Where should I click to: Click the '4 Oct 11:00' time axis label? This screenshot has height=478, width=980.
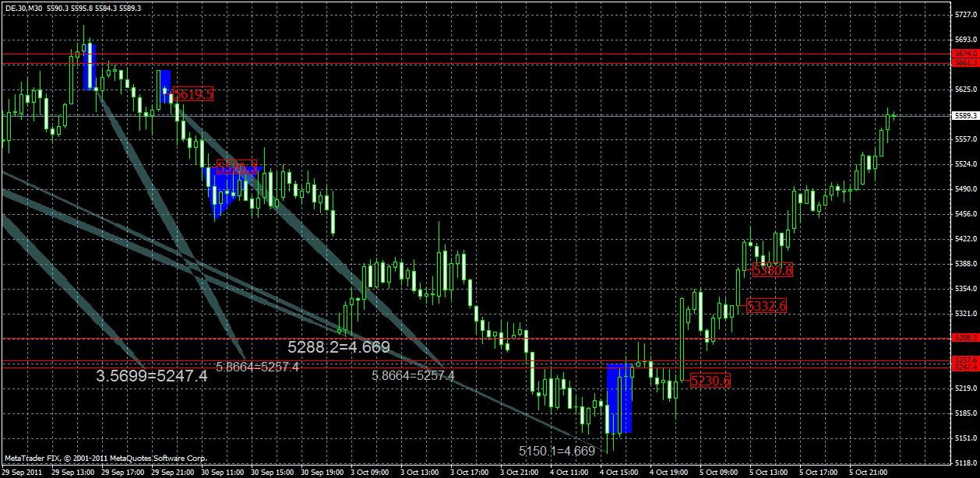pyautogui.click(x=570, y=473)
